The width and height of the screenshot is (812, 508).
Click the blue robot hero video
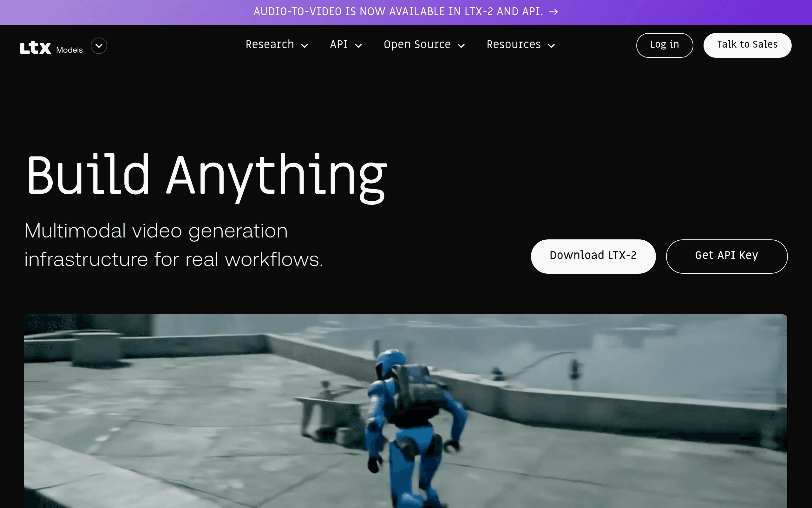[x=406, y=411]
